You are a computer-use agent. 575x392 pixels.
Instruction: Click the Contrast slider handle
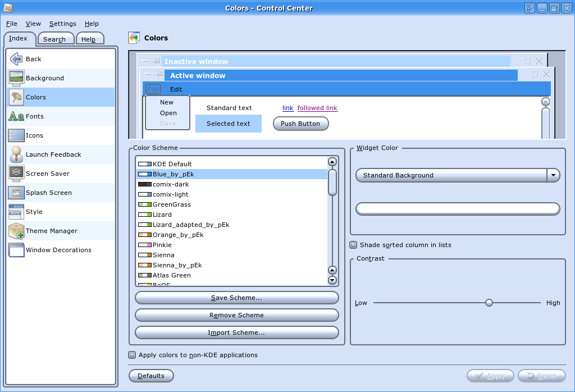pos(489,303)
